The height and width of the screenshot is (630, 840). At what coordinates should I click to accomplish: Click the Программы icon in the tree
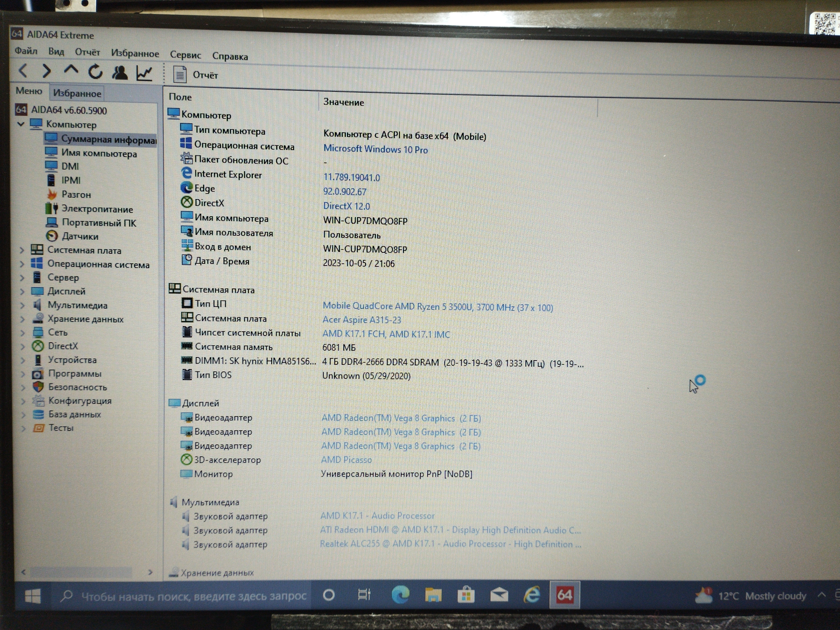tap(38, 374)
